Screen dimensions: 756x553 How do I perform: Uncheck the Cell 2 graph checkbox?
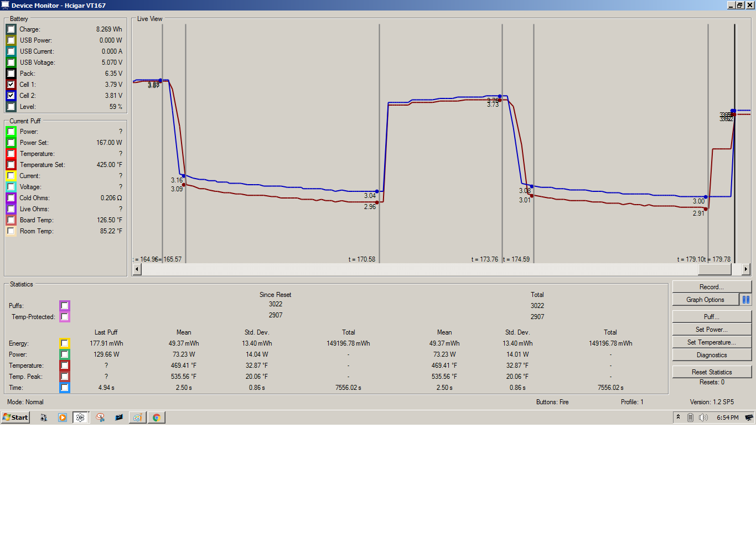(x=11, y=96)
